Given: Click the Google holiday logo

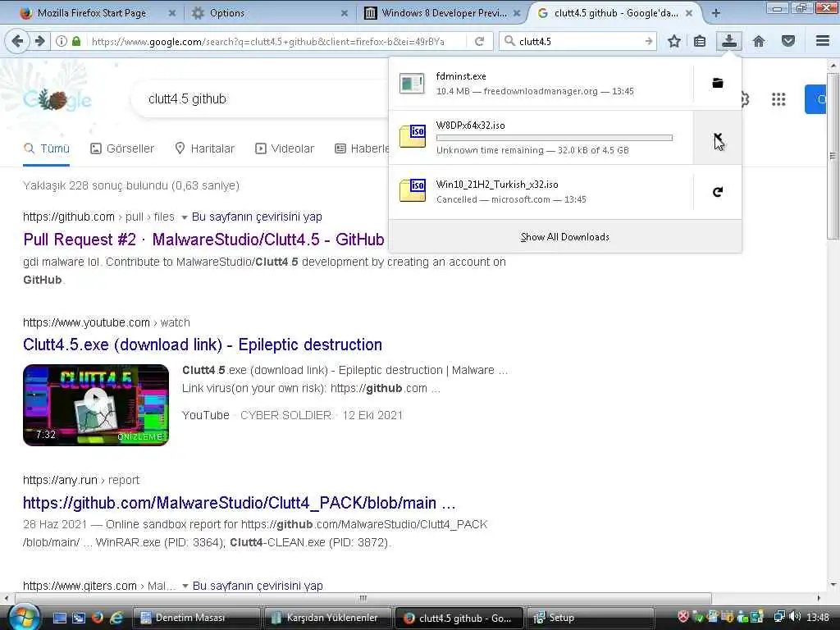Looking at the screenshot, I should point(57,99).
